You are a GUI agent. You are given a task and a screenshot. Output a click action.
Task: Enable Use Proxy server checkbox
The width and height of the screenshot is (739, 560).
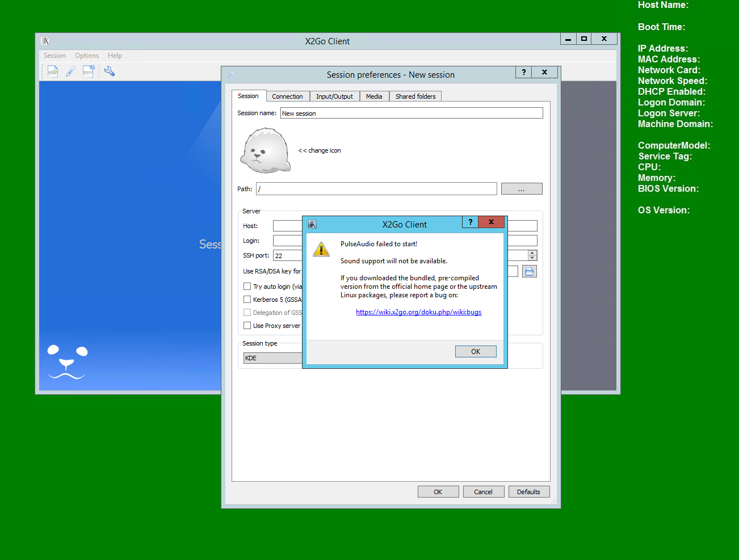(x=247, y=326)
